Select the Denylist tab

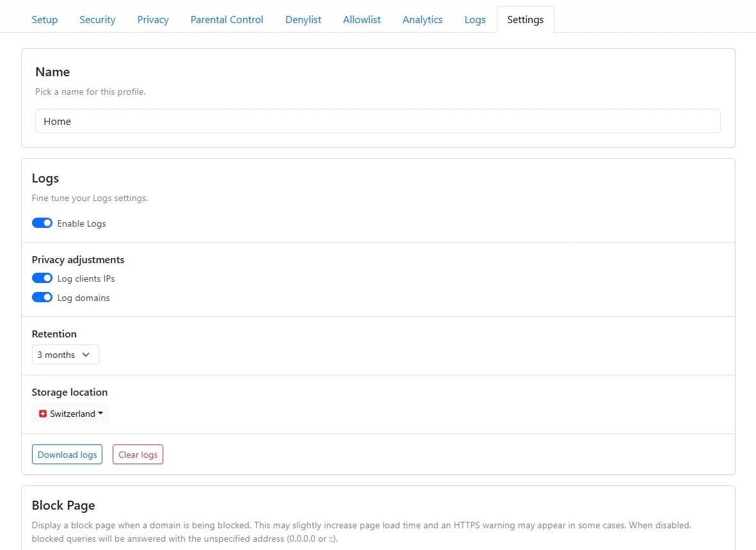click(303, 20)
